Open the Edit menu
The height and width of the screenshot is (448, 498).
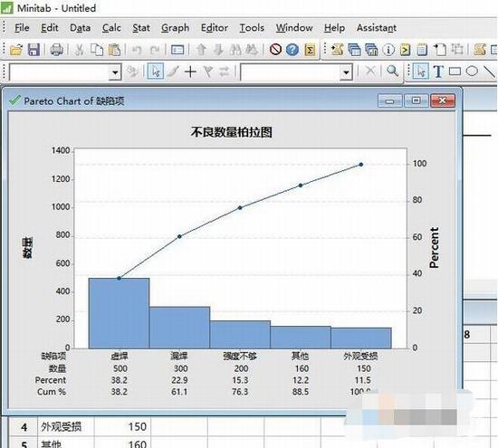49,28
